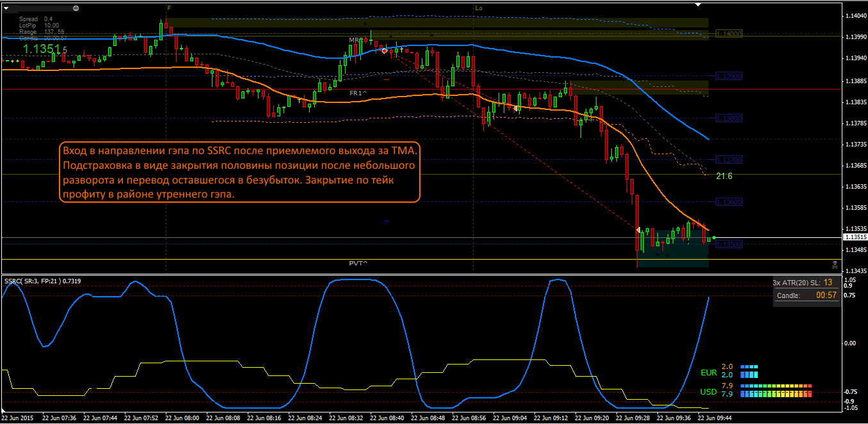Click the '22 Jun 09:04' time axis label

510,418
